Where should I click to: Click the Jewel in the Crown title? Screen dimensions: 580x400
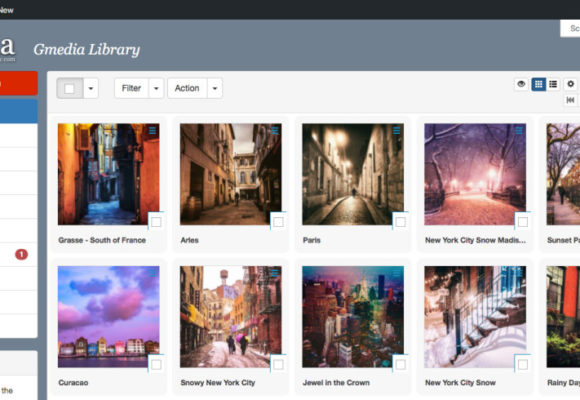pos(336,383)
